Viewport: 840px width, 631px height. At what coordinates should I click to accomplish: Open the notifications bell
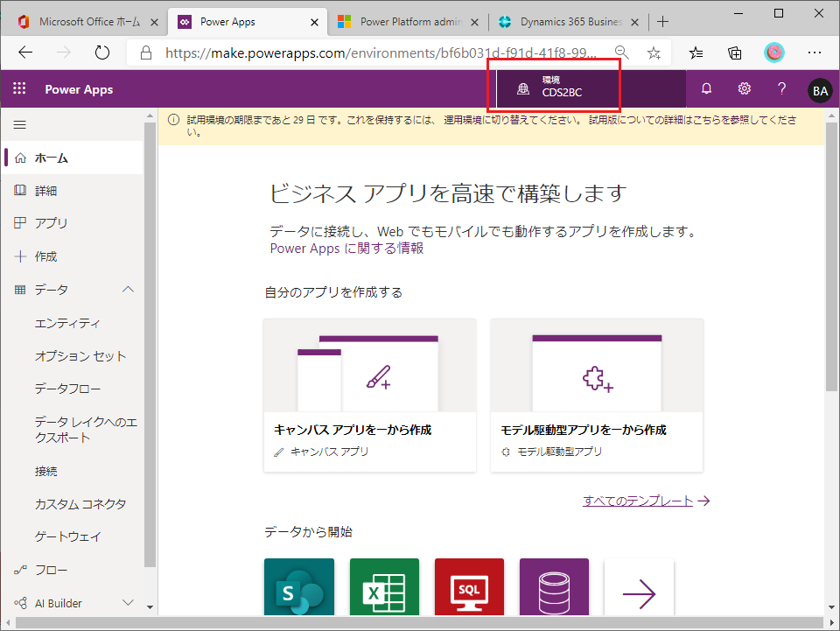tap(706, 89)
